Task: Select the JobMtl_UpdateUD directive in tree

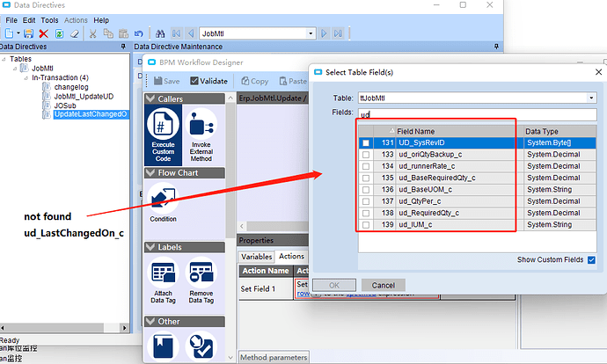Action: [84, 97]
